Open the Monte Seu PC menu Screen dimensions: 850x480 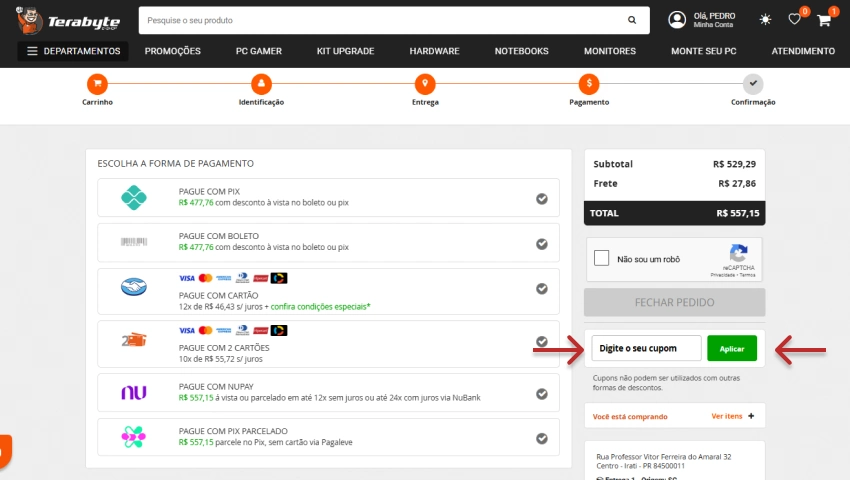[x=704, y=51]
